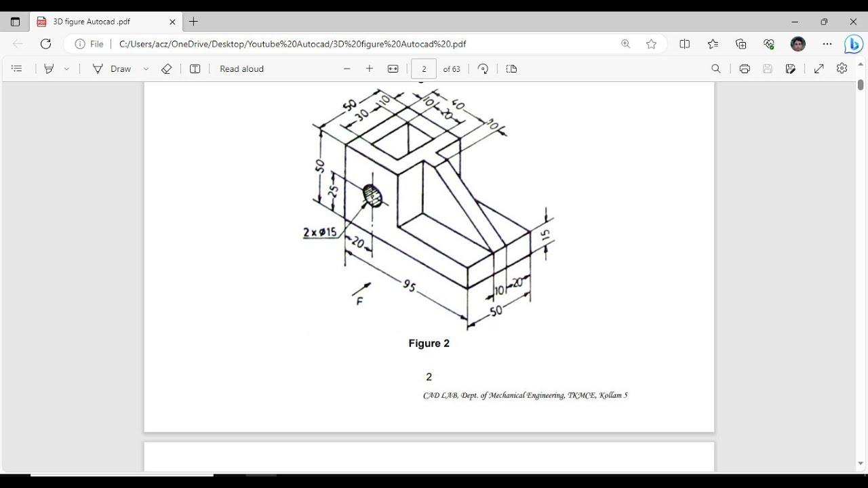Open the user profile avatar
Viewport: 868px width, 488px height.
click(x=797, y=44)
